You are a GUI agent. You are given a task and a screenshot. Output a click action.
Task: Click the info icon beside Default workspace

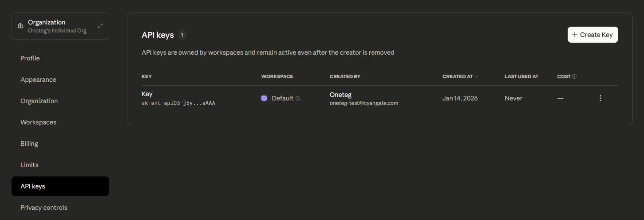[298, 98]
